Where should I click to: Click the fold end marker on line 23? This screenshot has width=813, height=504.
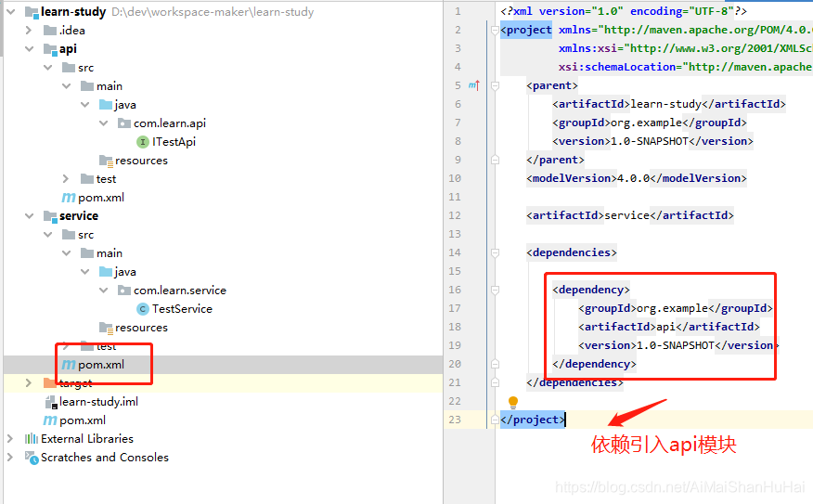496,420
